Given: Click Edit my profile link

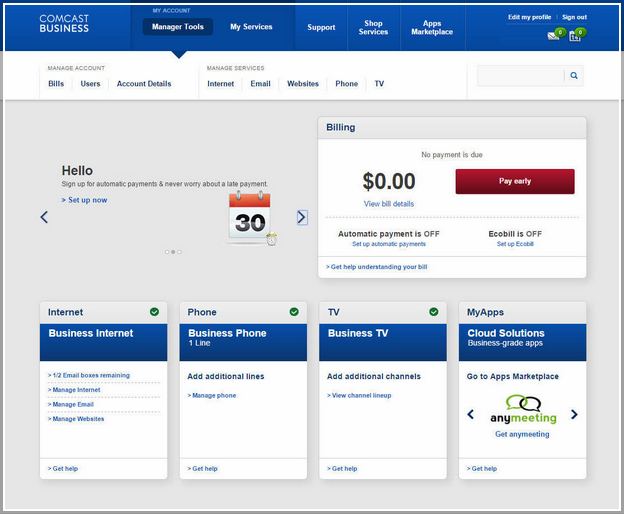Looking at the screenshot, I should [x=529, y=17].
